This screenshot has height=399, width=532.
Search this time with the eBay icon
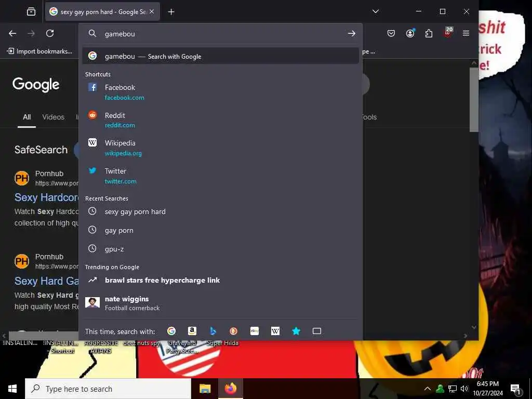pyautogui.click(x=255, y=331)
